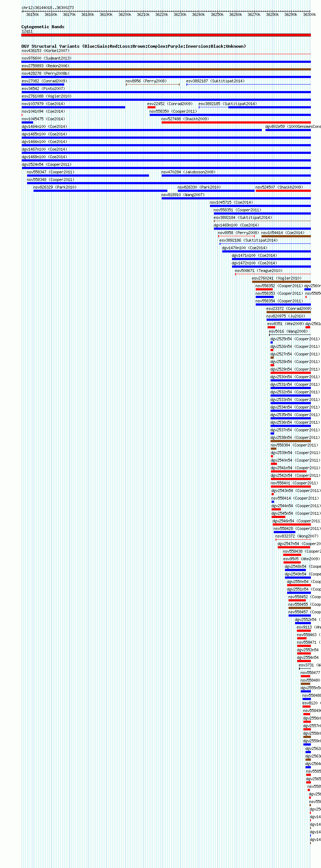This screenshot has height=868, width=321.
Task: Open variant esv9505 (Ahn2009) label
Action: click(x=301, y=559)
